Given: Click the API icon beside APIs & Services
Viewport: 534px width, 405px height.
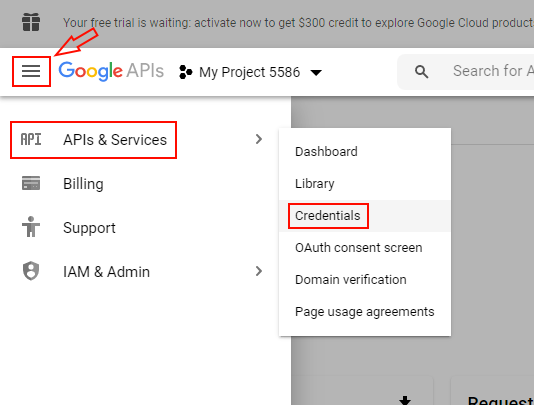Looking at the screenshot, I should tap(31, 139).
